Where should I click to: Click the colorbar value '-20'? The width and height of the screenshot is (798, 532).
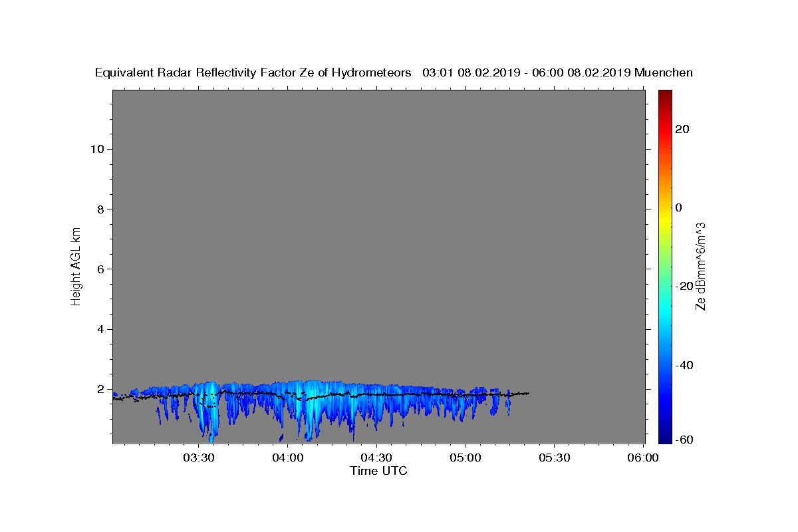click(x=684, y=286)
